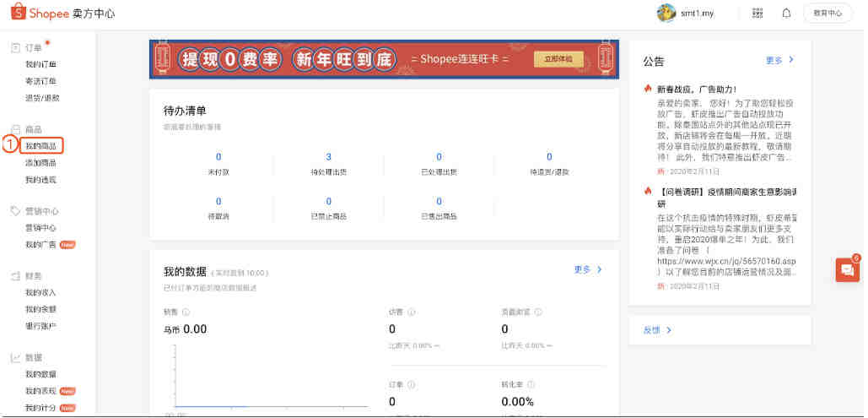Click the 商品 section icon
Viewport: 868px width, 418px height.
click(16, 129)
